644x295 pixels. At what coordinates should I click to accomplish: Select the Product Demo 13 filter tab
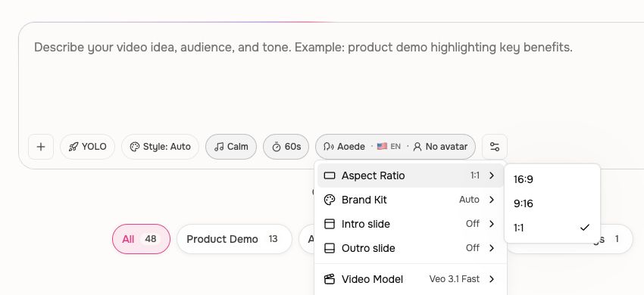[234, 239]
